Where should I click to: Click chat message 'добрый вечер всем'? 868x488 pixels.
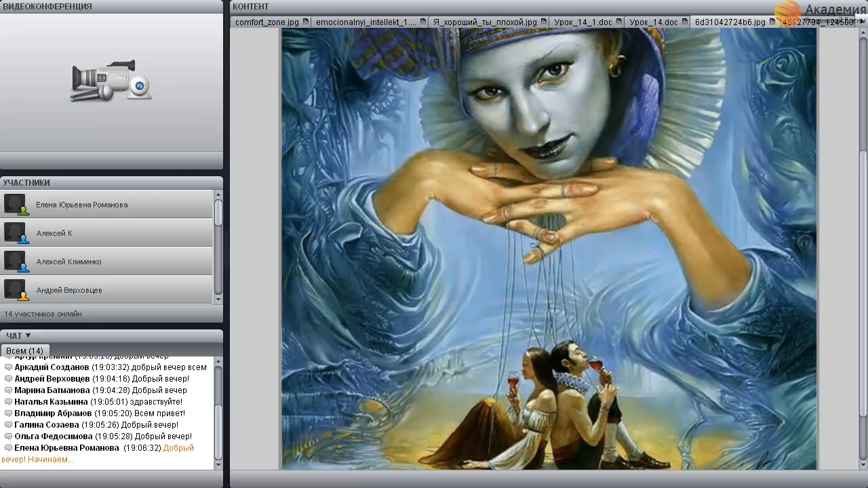click(170, 367)
